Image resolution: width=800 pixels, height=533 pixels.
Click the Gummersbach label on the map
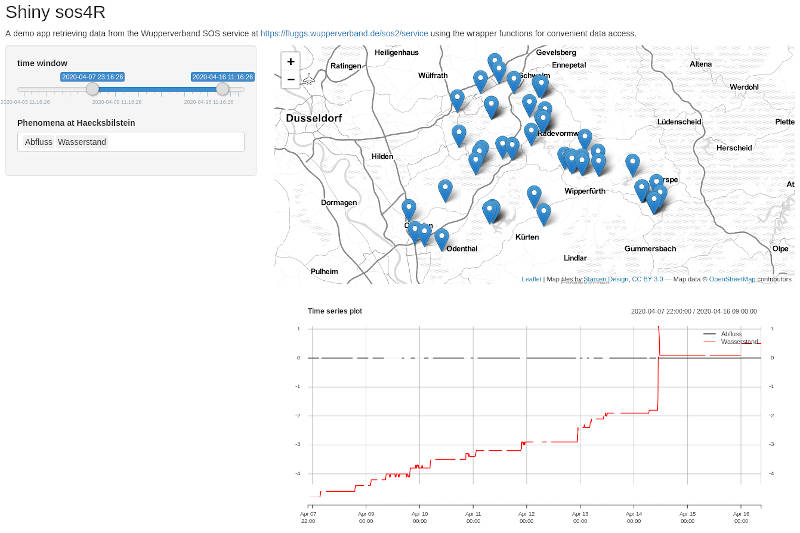point(650,249)
